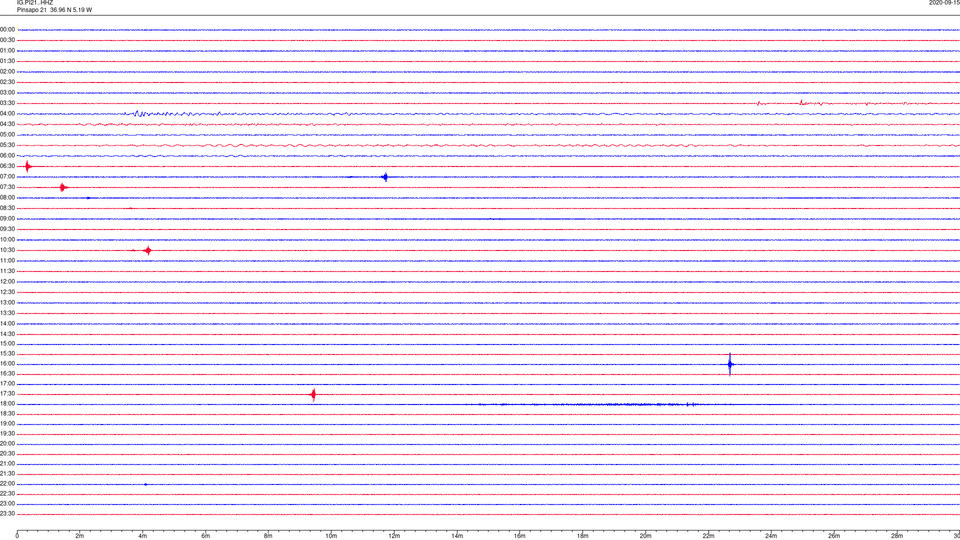The width and height of the screenshot is (960, 540).
Task: Click the 11:00 time label
Action: (x=8, y=261)
